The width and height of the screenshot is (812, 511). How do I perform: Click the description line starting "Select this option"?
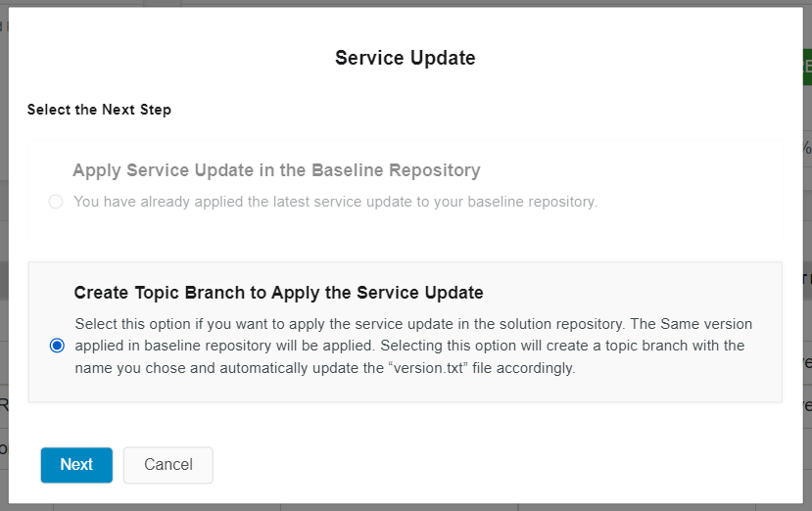tap(413, 323)
